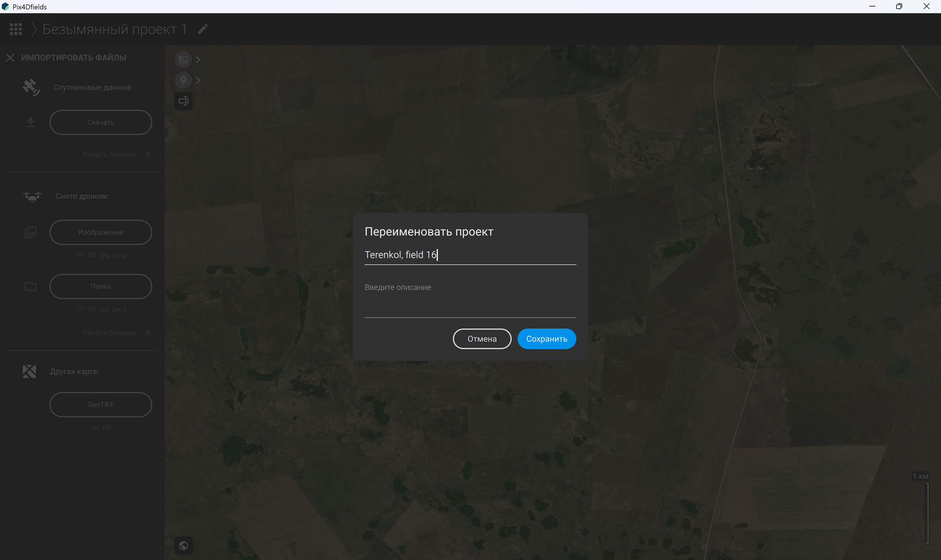This screenshot has width=941, height=560.
Task: Click the globe basemap icon
Action: (x=183, y=545)
